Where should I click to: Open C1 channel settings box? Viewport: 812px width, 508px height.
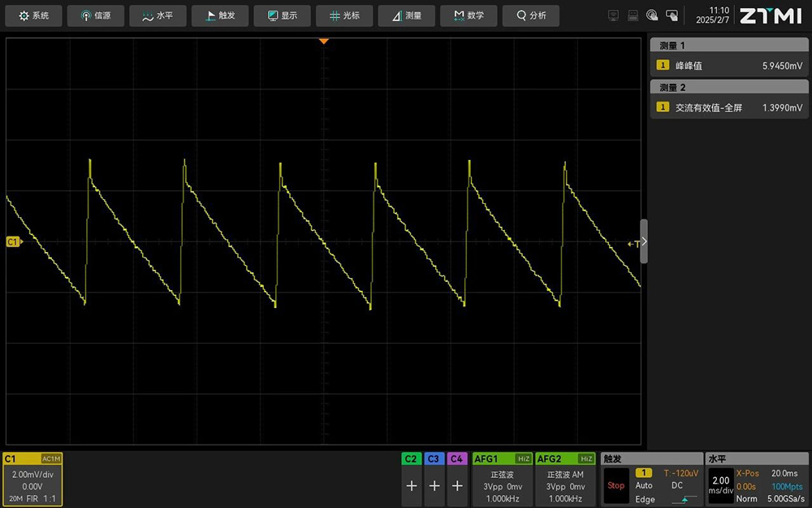click(x=32, y=480)
